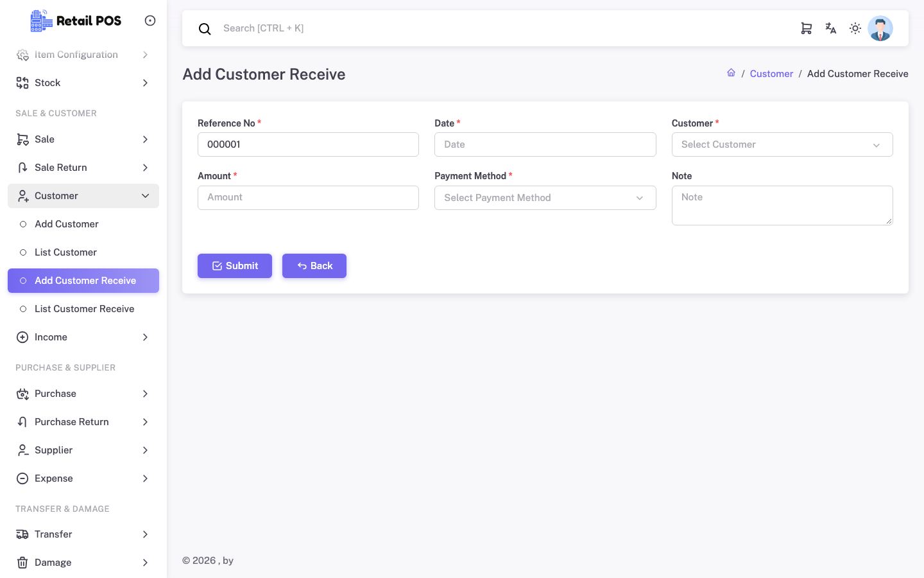The height and width of the screenshot is (578, 924).
Task: Collapse the Customer submenu chevron
Action: (146, 196)
